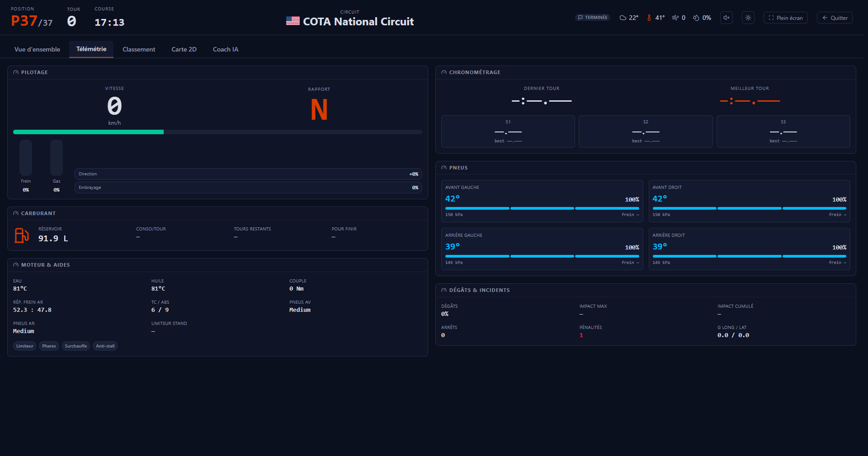Click the S1 sector time box
Screen dimensions: 868x456
508,132
